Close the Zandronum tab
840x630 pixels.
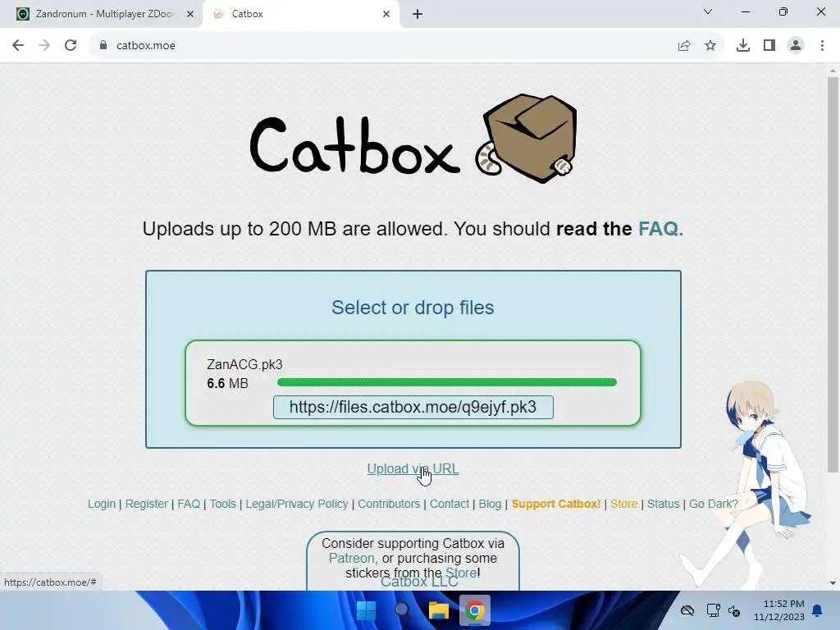click(190, 14)
